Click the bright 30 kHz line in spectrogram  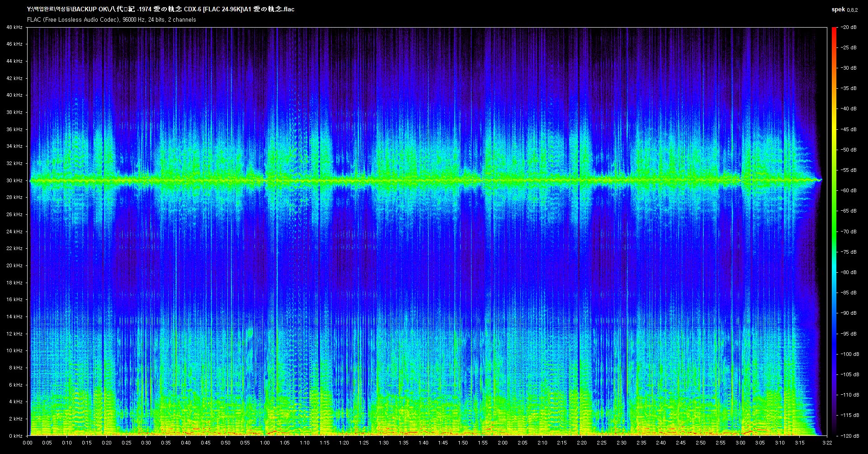(425, 180)
